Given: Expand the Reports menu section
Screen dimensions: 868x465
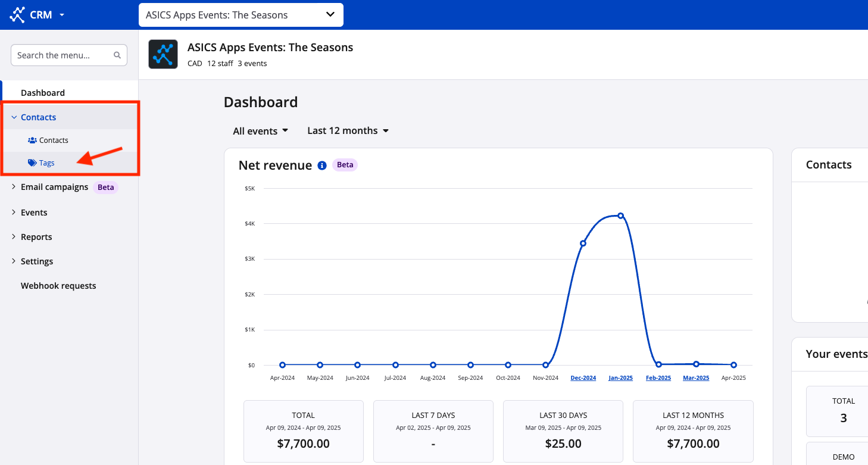Looking at the screenshot, I should tap(14, 237).
